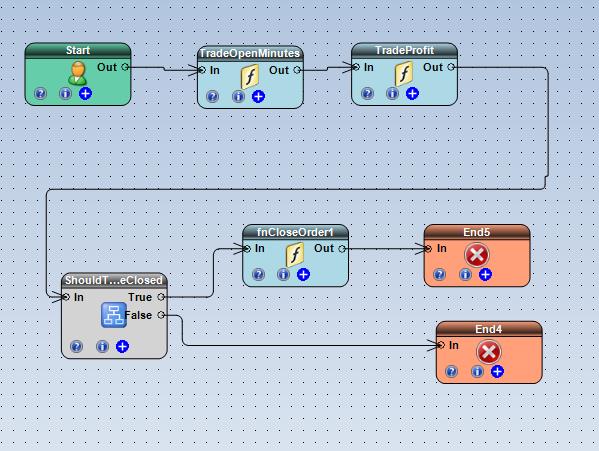Click the function icon in TradeOpenMinutes block
This screenshot has width=599, height=451.
point(250,76)
